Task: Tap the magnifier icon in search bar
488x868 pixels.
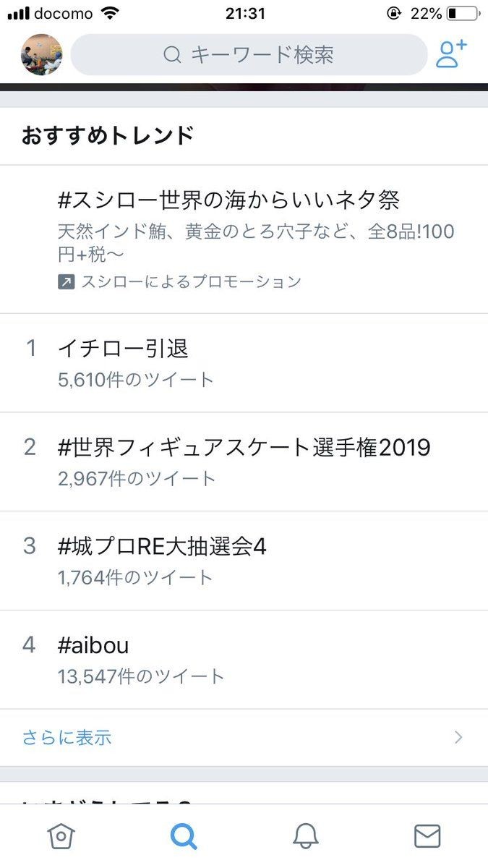Action: 172,55
